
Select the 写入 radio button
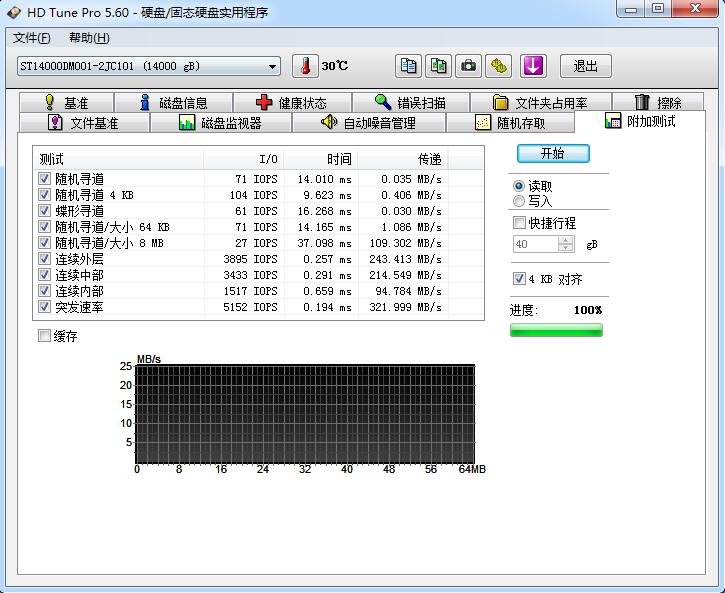click(x=519, y=201)
